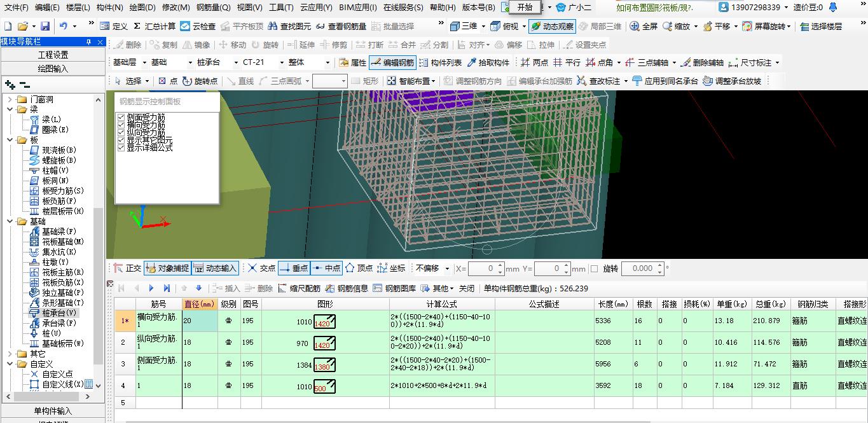This screenshot has height=423, width=868.
Task: Start 云检查 cloud check
Action: [198, 26]
